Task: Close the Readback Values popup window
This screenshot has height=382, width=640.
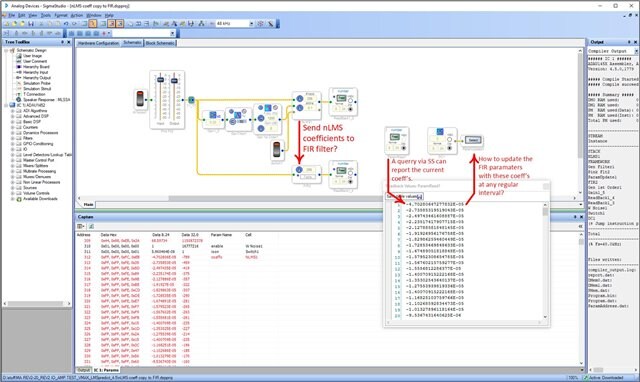Action: [546, 186]
